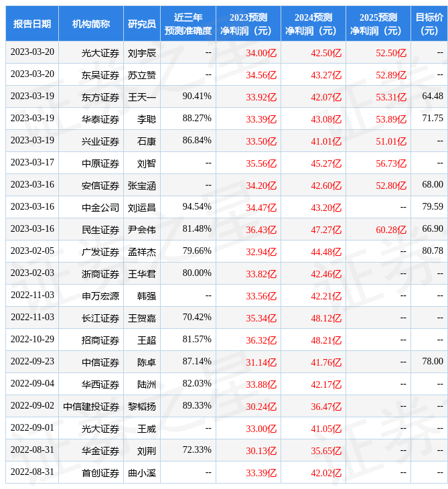Click the 2024预测净利润 column header
The height and width of the screenshot is (489, 448).
pyautogui.click(x=313, y=23)
